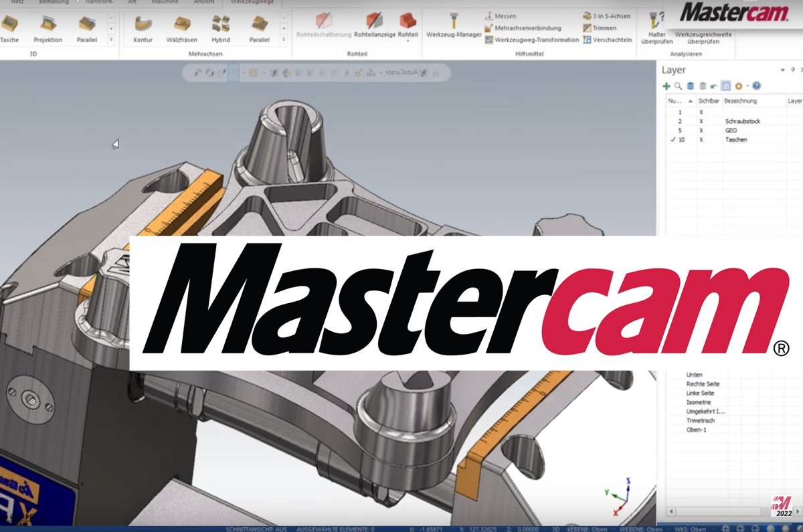Toggle the highlighted layer display mode icon

tap(725, 86)
